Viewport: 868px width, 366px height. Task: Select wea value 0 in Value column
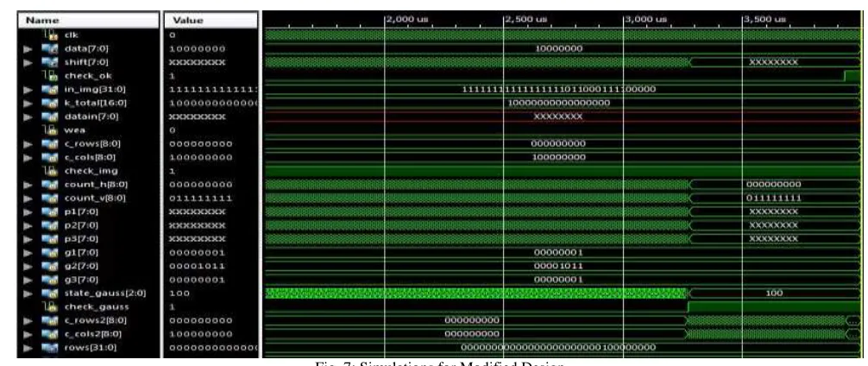tap(173, 130)
